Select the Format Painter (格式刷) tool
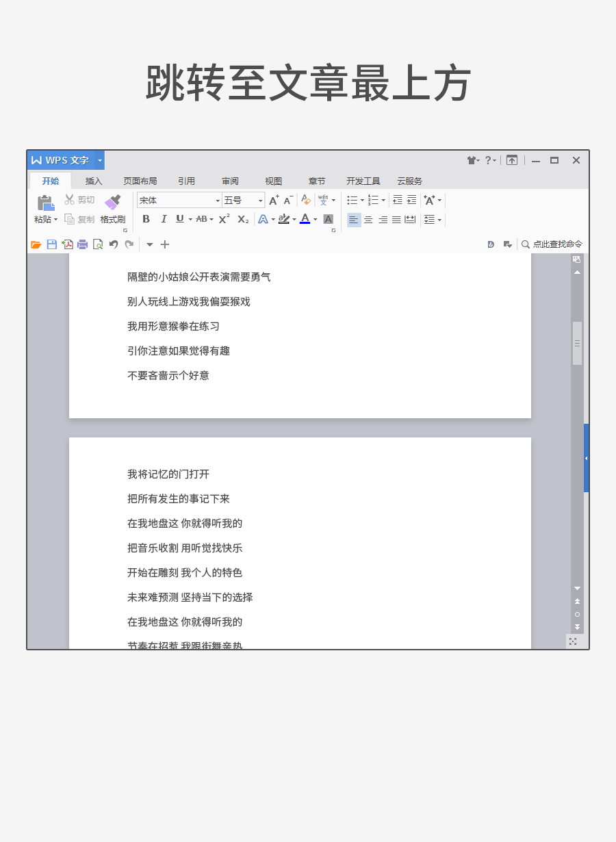The width and height of the screenshot is (616, 842). [x=113, y=209]
